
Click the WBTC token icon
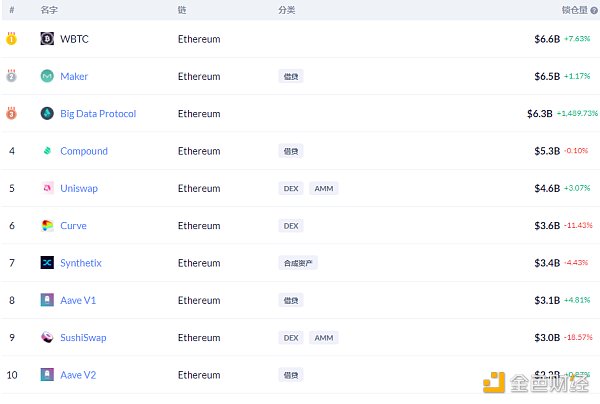click(47, 39)
